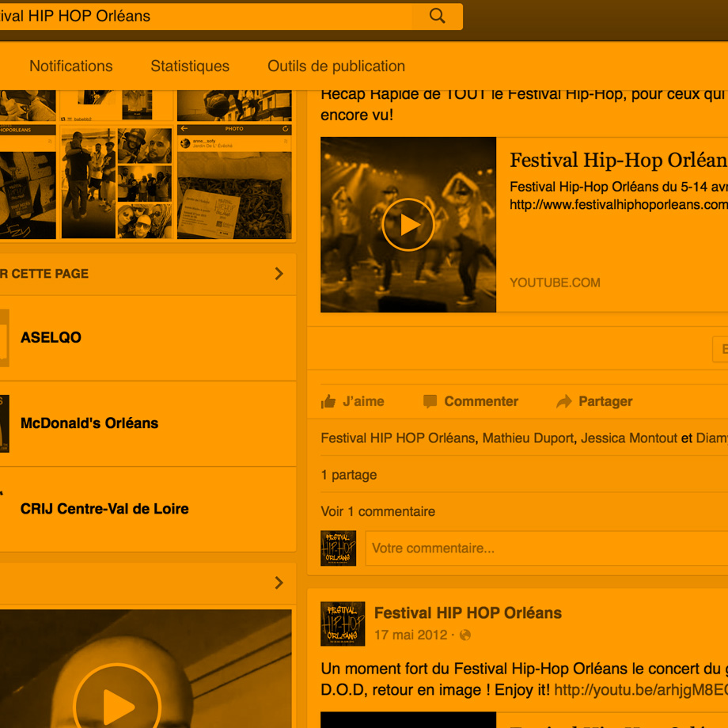Expand the videos section chevron
This screenshot has height=728, width=728.
click(x=279, y=582)
